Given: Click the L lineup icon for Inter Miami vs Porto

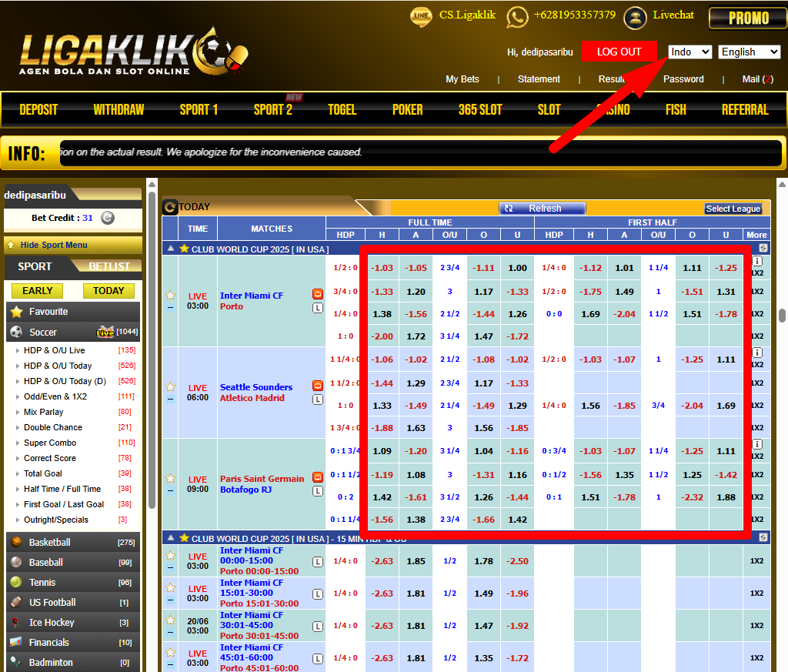Looking at the screenshot, I should click(318, 308).
